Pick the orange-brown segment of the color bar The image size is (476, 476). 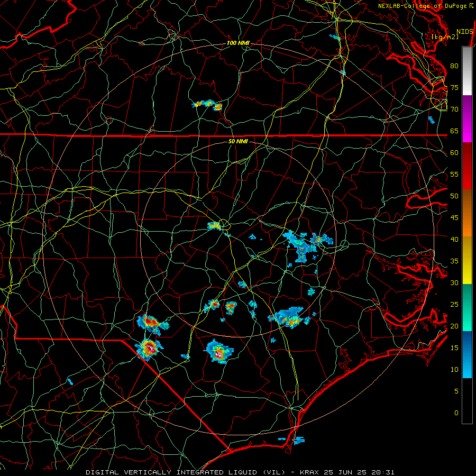(467, 213)
